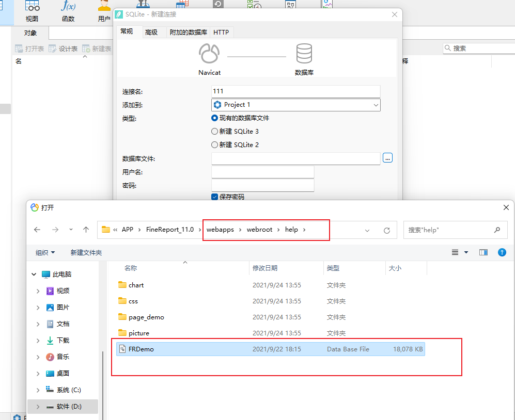The height and width of the screenshot is (420, 515).
Task: Open the 添加到 Project 1 dropdown
Action: point(295,105)
